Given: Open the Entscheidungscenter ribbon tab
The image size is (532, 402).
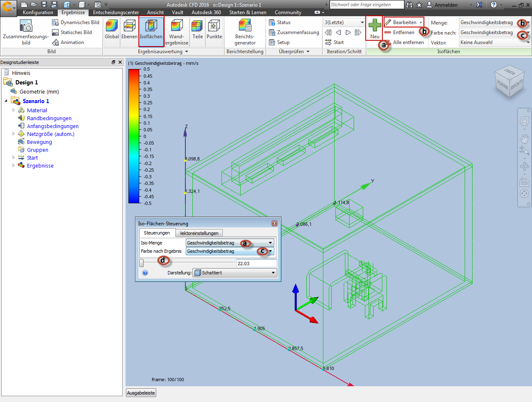Looking at the screenshot, I should tap(116, 12).
